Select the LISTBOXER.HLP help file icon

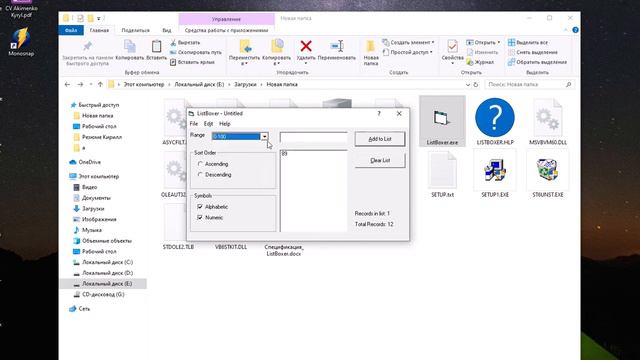pos(495,118)
